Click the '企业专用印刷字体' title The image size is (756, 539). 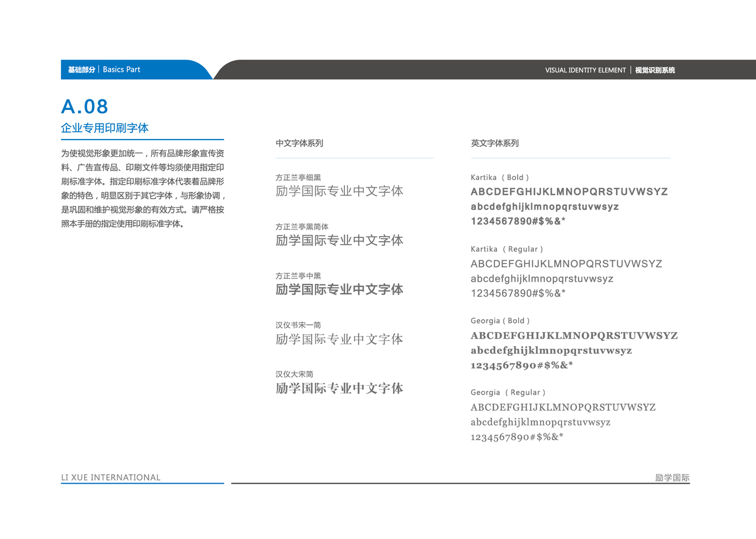click(x=105, y=128)
